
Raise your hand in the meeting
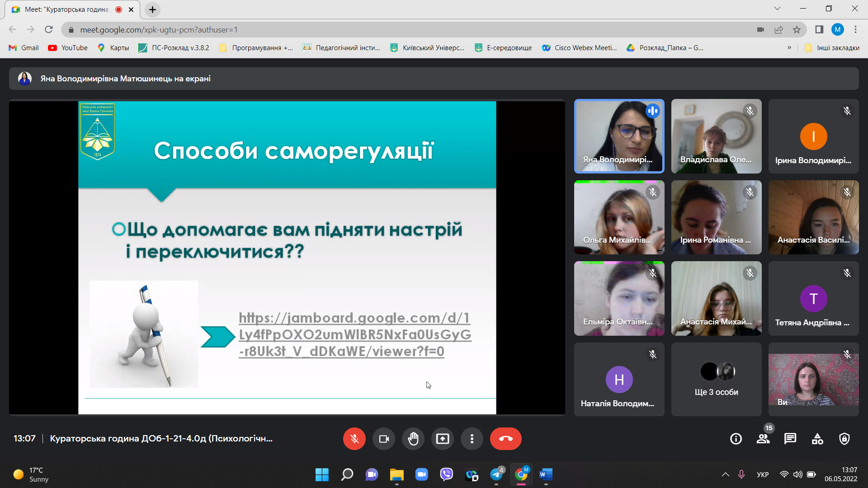[413, 439]
